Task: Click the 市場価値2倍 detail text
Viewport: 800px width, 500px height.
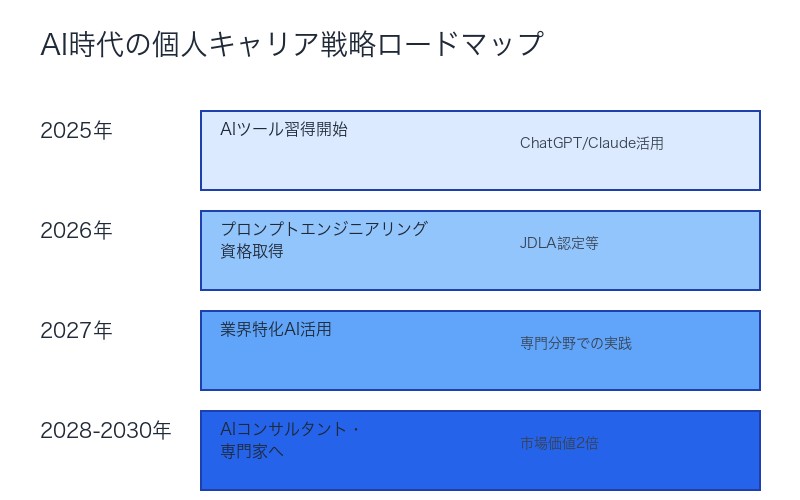Action: point(559,443)
